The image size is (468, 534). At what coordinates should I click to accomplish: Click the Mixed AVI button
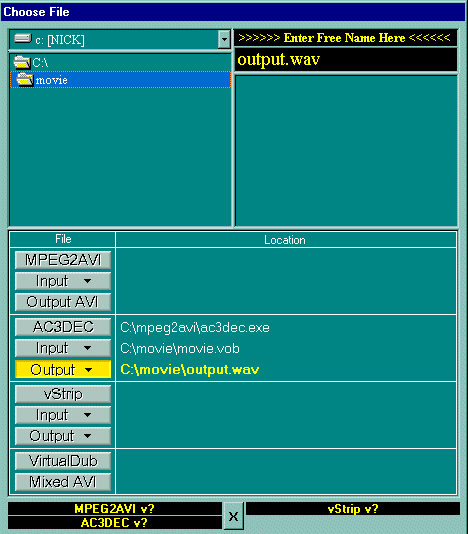pos(63,482)
